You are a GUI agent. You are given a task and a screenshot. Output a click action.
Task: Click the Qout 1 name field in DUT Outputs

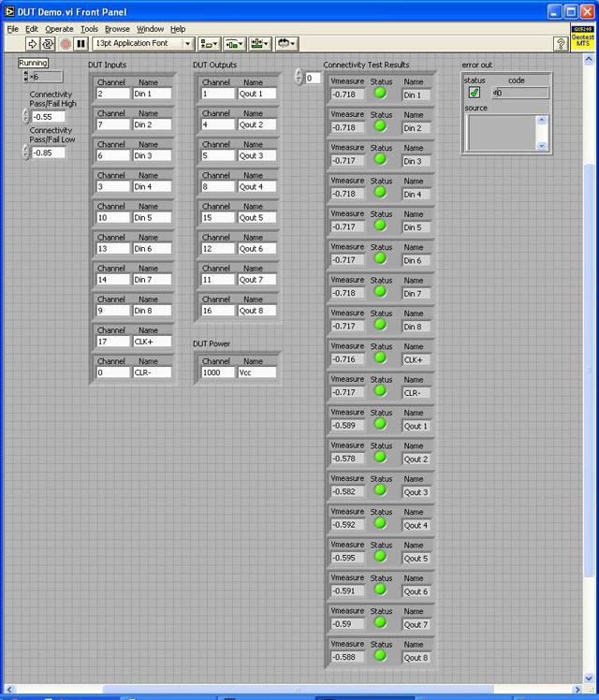coord(257,94)
